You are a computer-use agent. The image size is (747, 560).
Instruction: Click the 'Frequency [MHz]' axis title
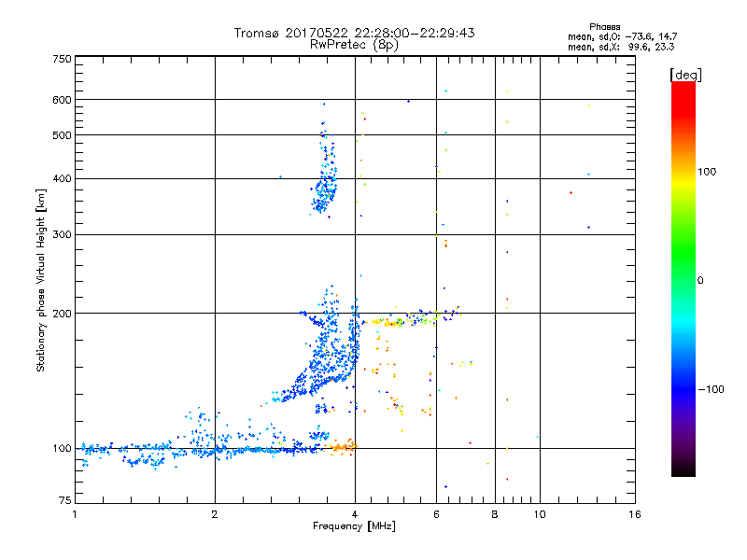click(x=354, y=526)
